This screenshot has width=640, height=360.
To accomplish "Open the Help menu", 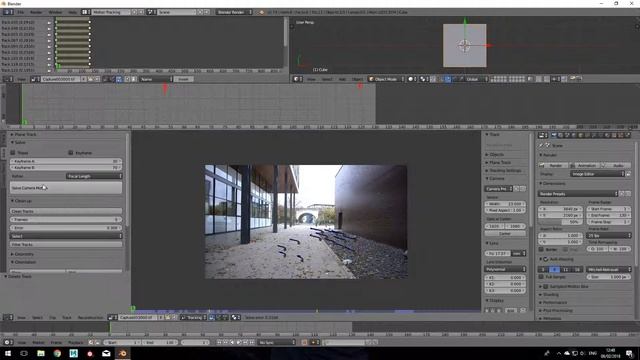I will pos(72,12).
